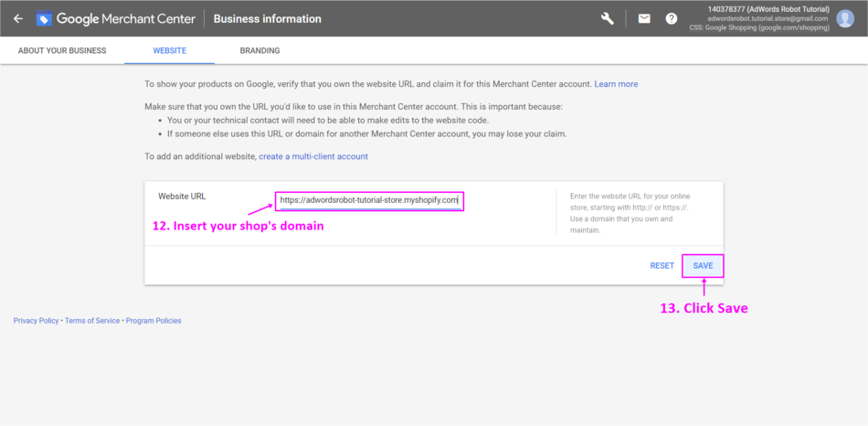Open the Program Policies footer link
868x426 pixels.
pyautogui.click(x=153, y=321)
